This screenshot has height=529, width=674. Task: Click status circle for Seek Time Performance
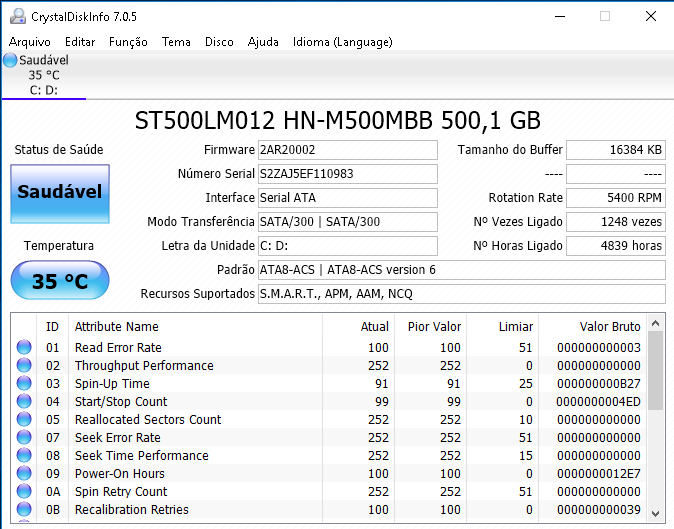pyautogui.click(x=24, y=455)
